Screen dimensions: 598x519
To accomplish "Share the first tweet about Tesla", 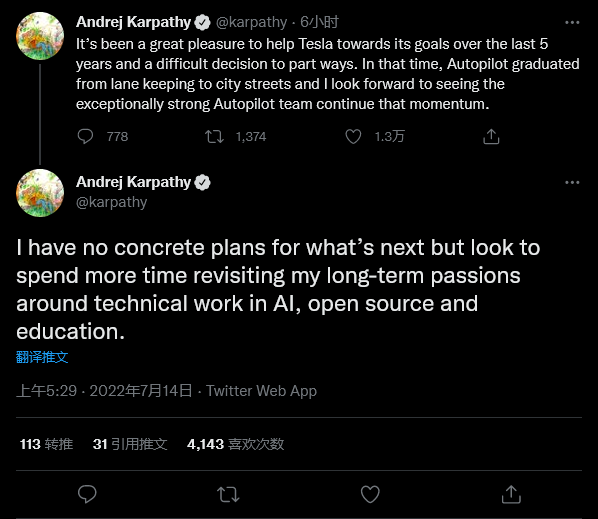I will coord(491,136).
